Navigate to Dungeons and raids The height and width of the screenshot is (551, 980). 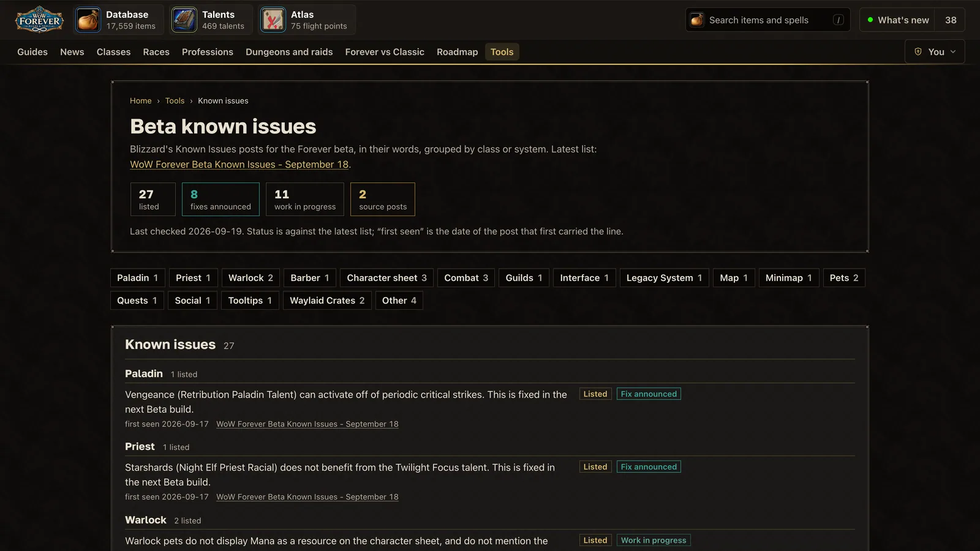pyautogui.click(x=289, y=52)
